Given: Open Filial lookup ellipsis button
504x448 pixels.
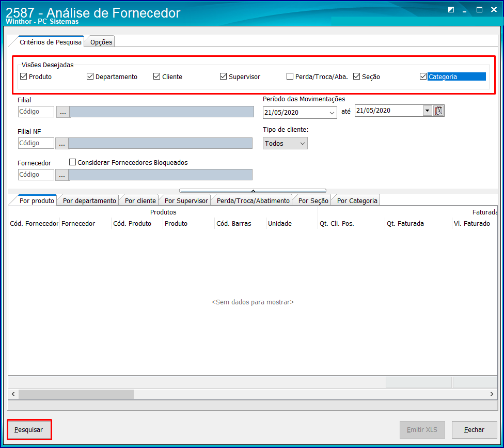Looking at the screenshot, I should pos(63,112).
